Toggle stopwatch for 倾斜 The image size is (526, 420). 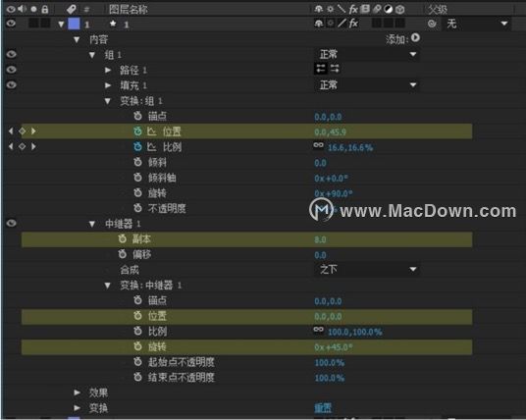(x=137, y=162)
